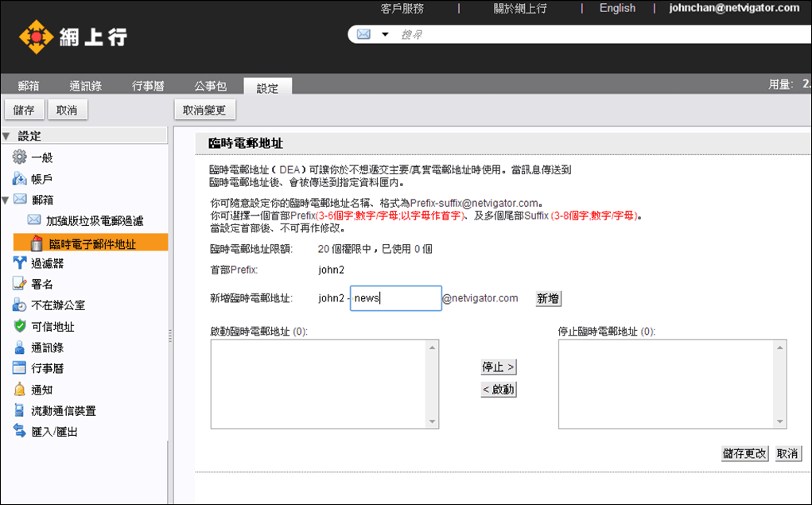Open 加強版垃圾電郵過濾 text in sidebar
The height and width of the screenshot is (505, 812).
coord(95,221)
